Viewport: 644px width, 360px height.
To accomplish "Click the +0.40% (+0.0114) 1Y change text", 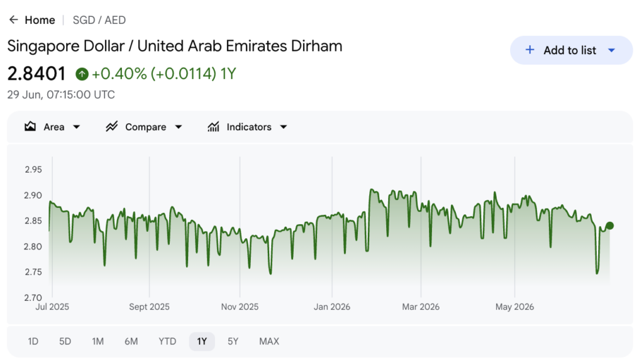I will [x=164, y=74].
